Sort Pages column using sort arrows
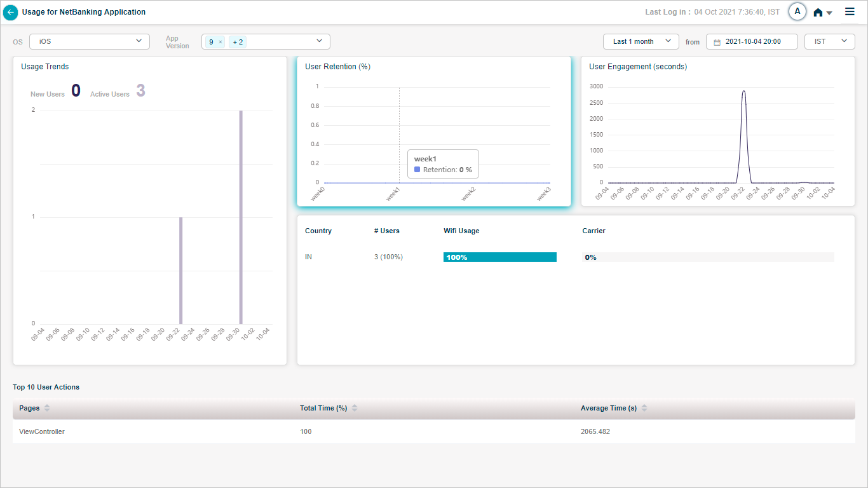 [47, 408]
